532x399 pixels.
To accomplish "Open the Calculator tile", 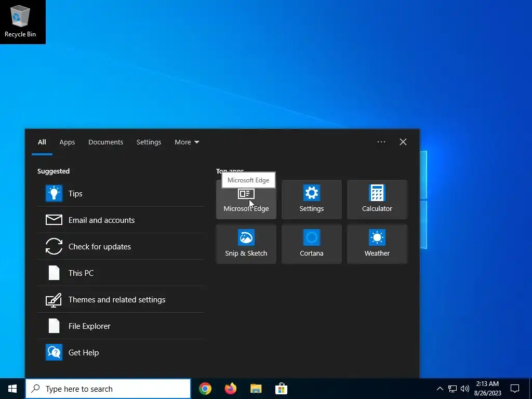I will point(377,199).
